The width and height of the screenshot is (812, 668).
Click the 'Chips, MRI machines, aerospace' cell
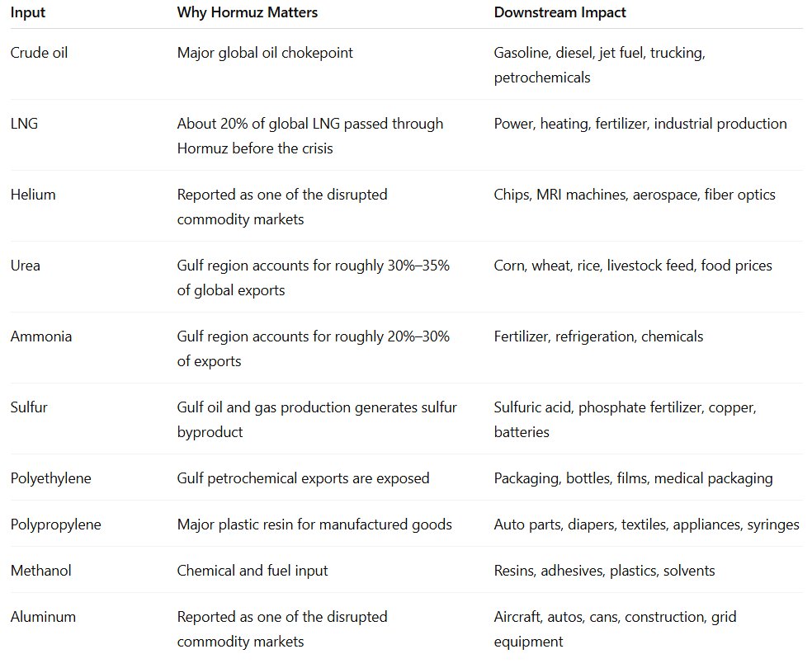(x=635, y=195)
